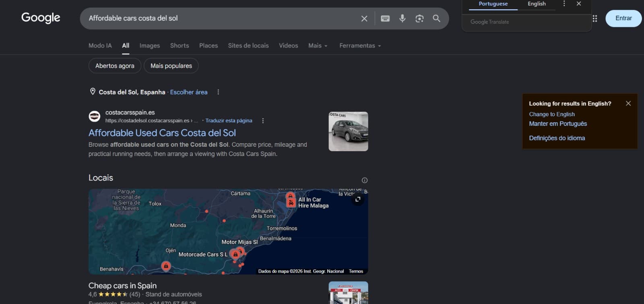Click Change to English link

coord(552,114)
